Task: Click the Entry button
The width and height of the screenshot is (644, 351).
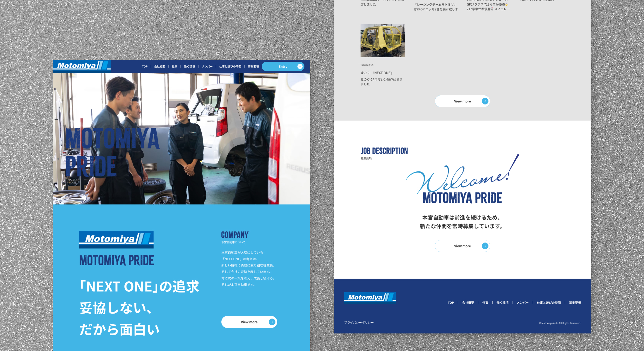Action: 283,66
